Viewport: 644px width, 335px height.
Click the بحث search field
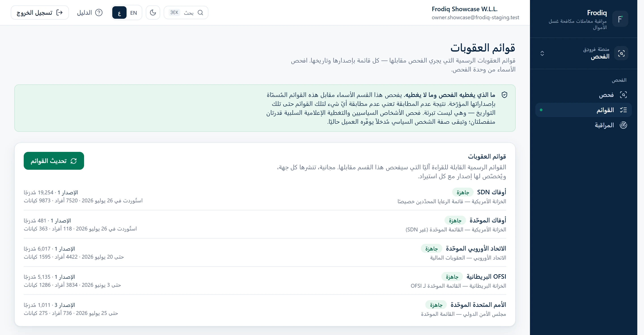pyautogui.click(x=186, y=13)
